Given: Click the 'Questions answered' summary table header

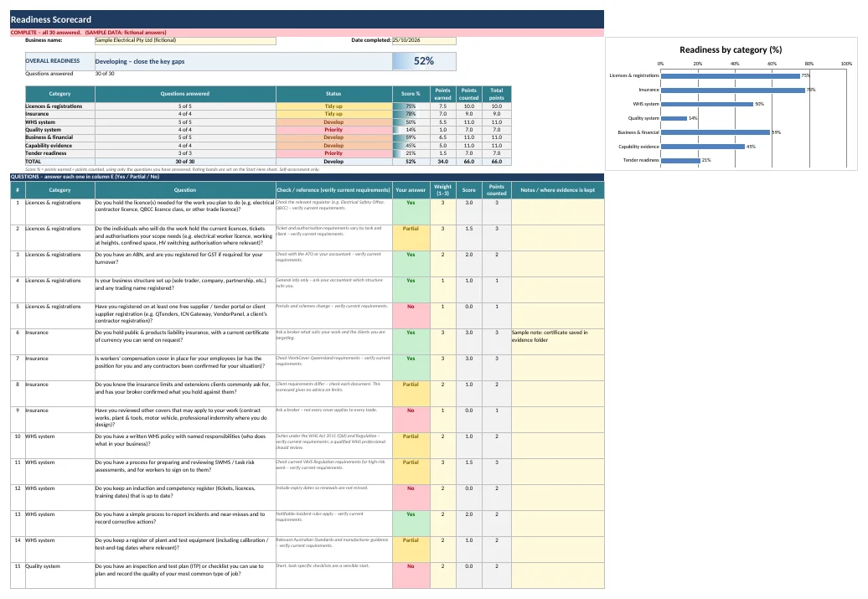Looking at the screenshot, I should pyautogui.click(x=185, y=94).
